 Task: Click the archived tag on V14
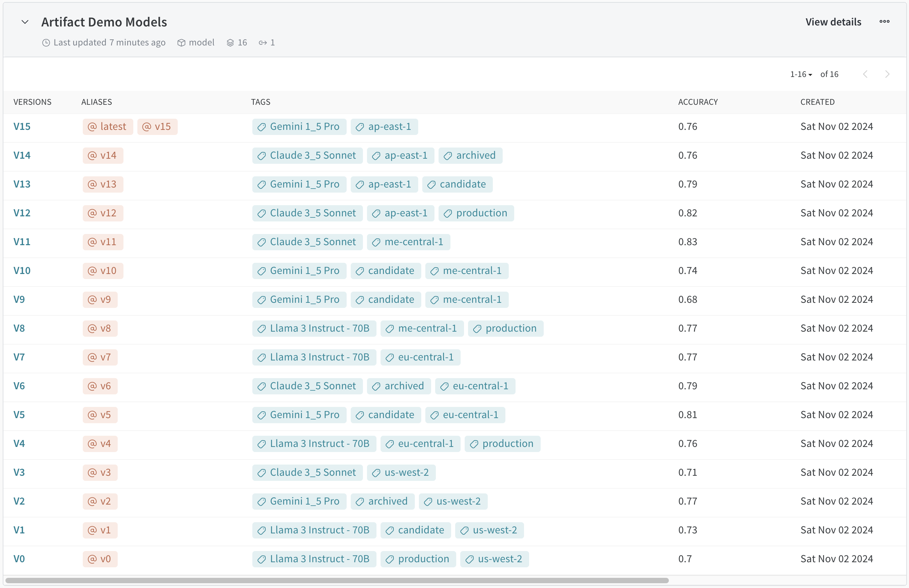pos(470,155)
